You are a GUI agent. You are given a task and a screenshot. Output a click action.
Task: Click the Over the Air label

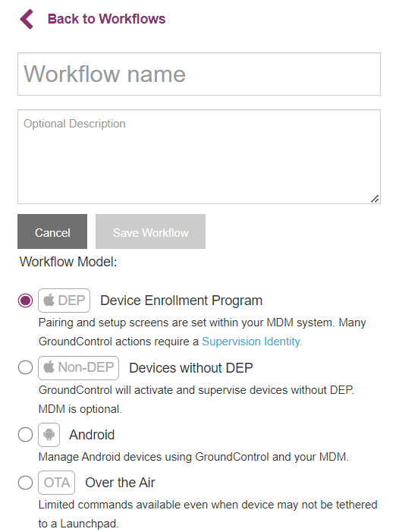pyautogui.click(x=121, y=483)
